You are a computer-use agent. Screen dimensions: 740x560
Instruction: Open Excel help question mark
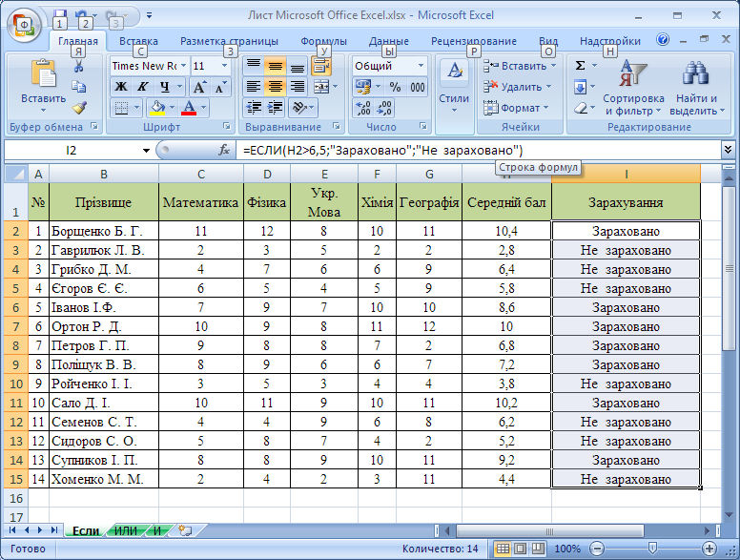[663, 40]
